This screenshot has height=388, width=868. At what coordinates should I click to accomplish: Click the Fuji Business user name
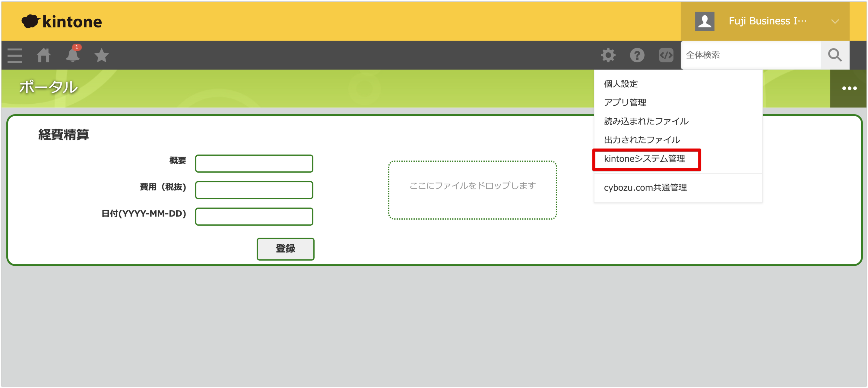[x=767, y=21]
